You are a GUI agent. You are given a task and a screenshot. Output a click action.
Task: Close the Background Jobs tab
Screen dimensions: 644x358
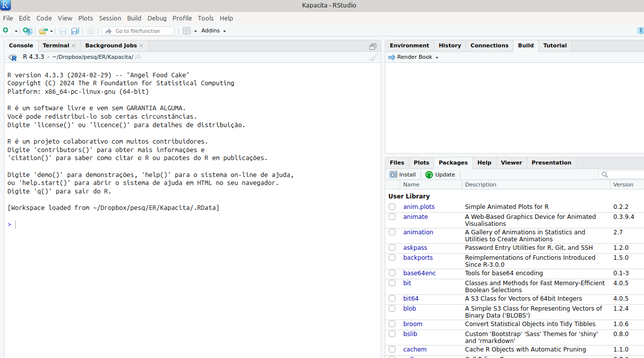coord(141,45)
